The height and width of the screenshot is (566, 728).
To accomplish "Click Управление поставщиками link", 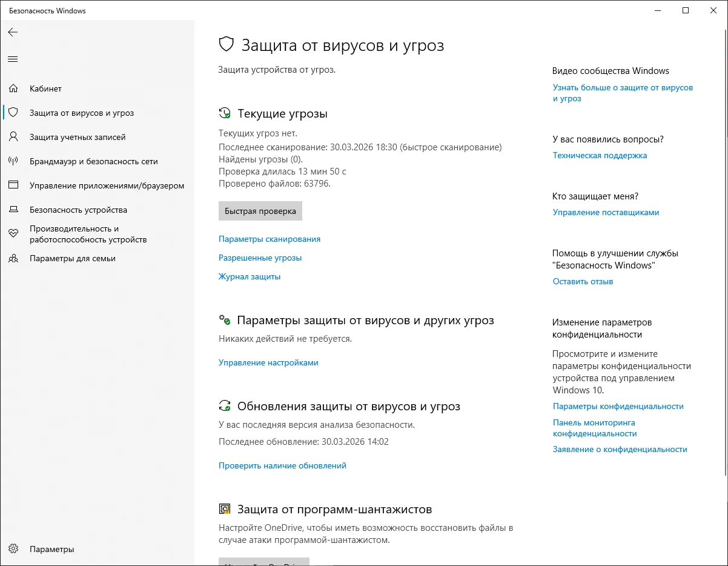I will 606,212.
